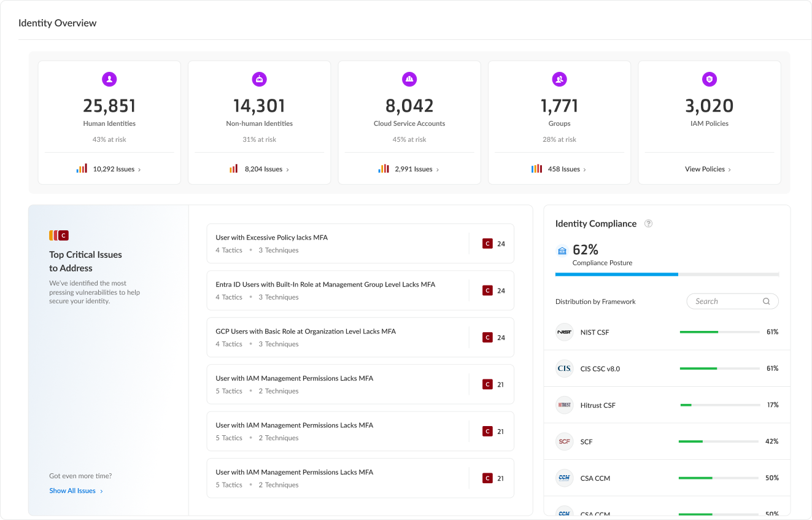
Task: Click the Cloud Service Accounts icon
Action: [x=409, y=79]
